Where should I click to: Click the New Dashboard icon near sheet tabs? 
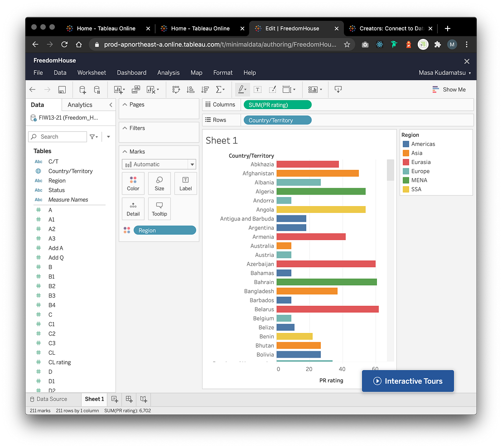point(129,399)
